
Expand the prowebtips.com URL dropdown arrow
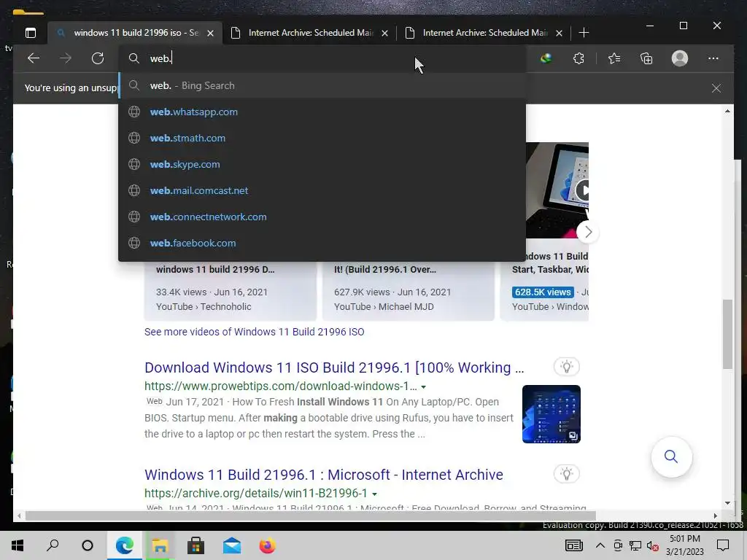tap(424, 386)
